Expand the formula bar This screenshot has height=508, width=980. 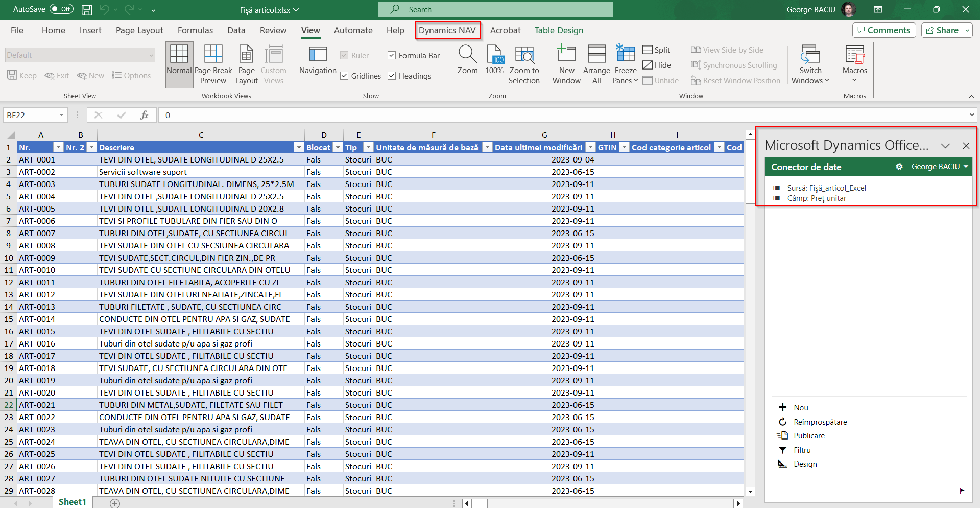[x=971, y=115]
